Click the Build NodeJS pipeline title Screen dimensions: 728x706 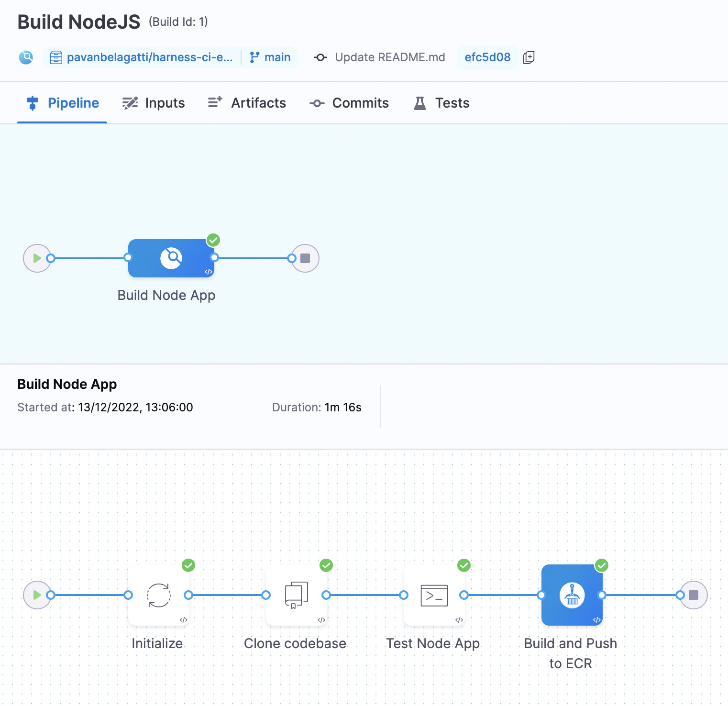coord(79,22)
